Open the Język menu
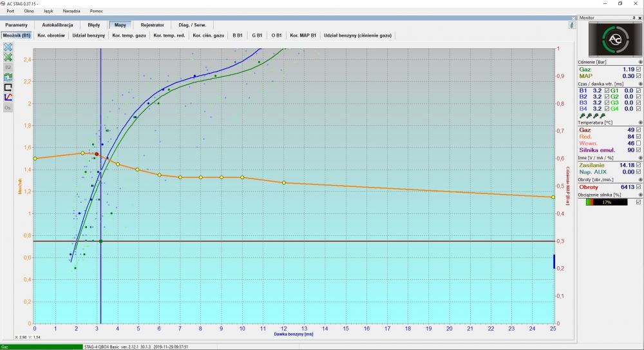This screenshot has height=350, width=644. (48, 11)
